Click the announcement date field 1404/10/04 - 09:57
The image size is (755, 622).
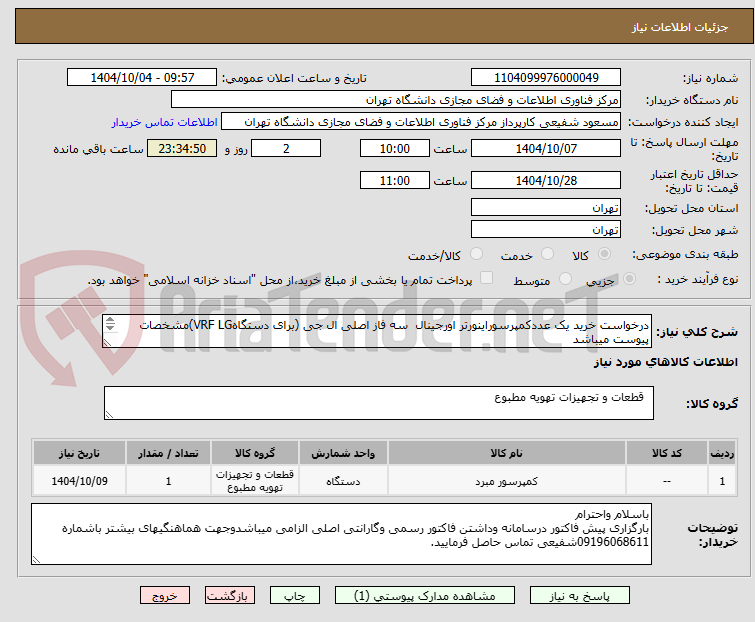[x=142, y=78]
